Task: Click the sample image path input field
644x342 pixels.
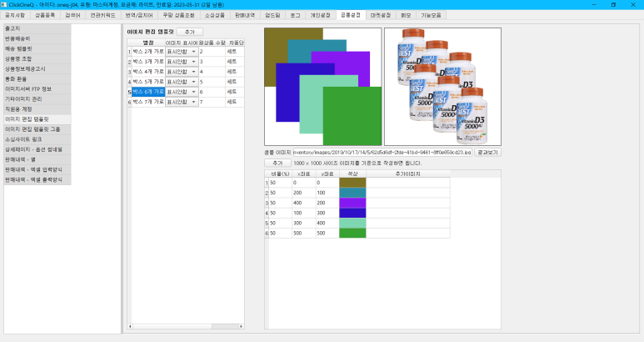Action: (382, 152)
